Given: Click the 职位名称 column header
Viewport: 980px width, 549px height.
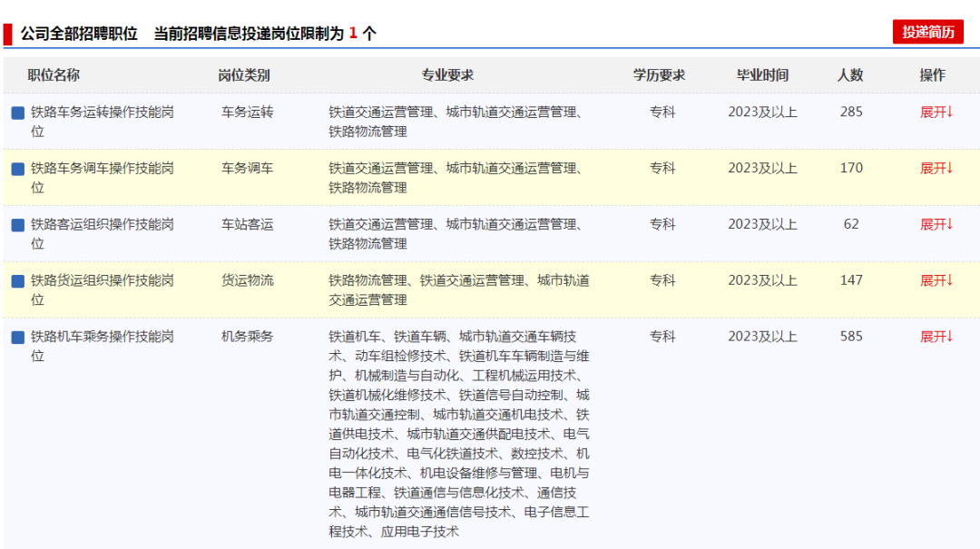Looking at the screenshot, I should [x=54, y=75].
